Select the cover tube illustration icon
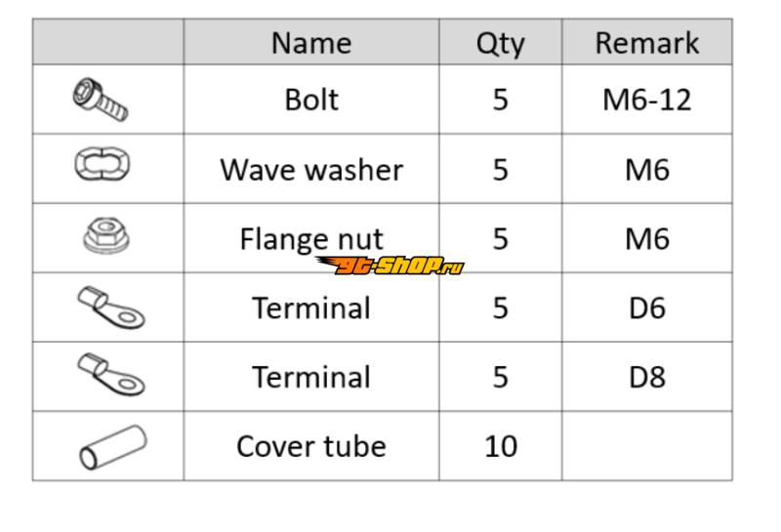Screen dimensions: 781x532 point(111,446)
